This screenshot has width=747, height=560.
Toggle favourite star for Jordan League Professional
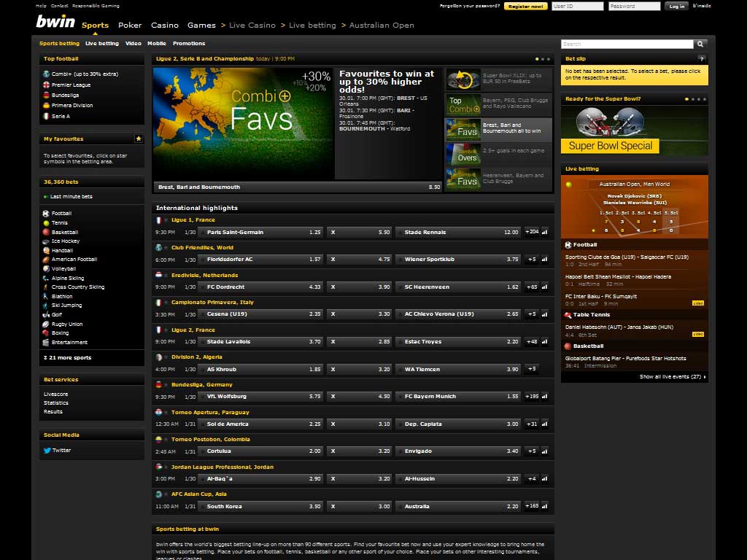pyautogui.click(x=166, y=467)
